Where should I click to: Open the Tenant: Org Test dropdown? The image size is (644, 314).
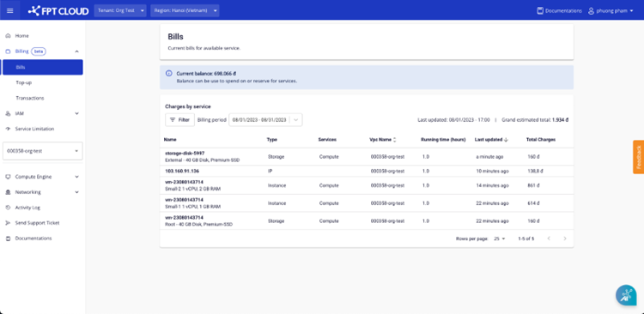(x=120, y=10)
